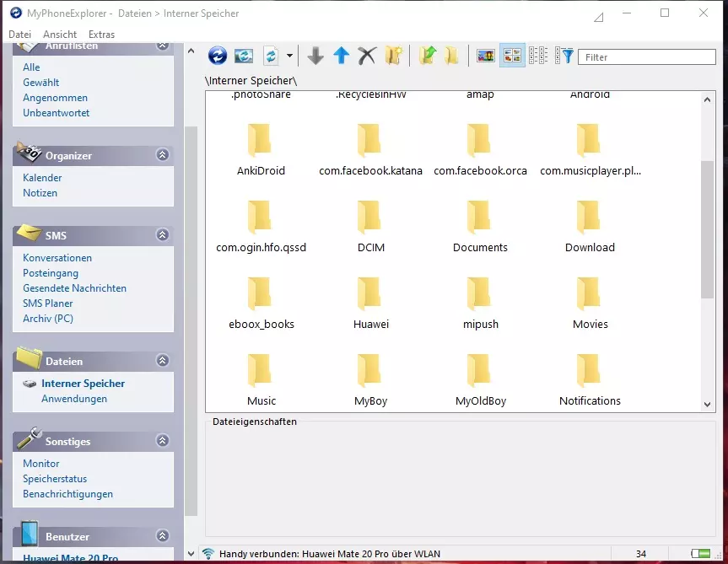The height and width of the screenshot is (564, 728).
Task: Select the Movies folder
Action: click(590, 303)
